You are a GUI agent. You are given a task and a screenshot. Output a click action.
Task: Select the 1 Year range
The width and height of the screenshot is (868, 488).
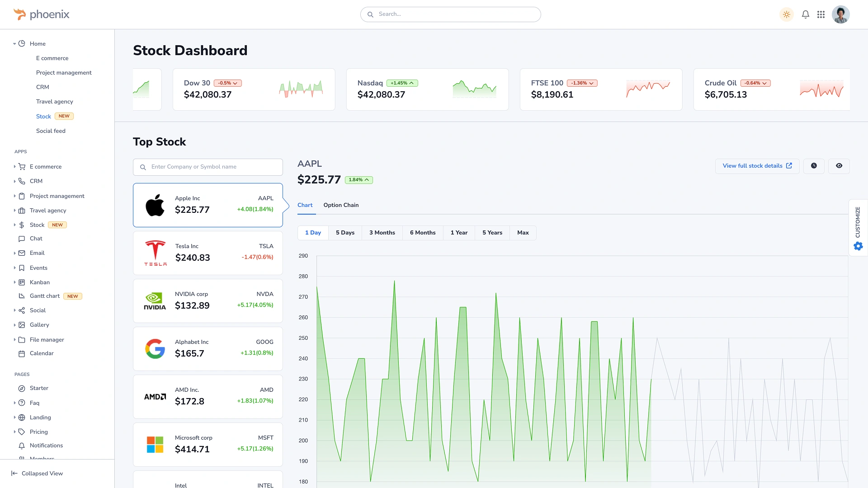(459, 233)
